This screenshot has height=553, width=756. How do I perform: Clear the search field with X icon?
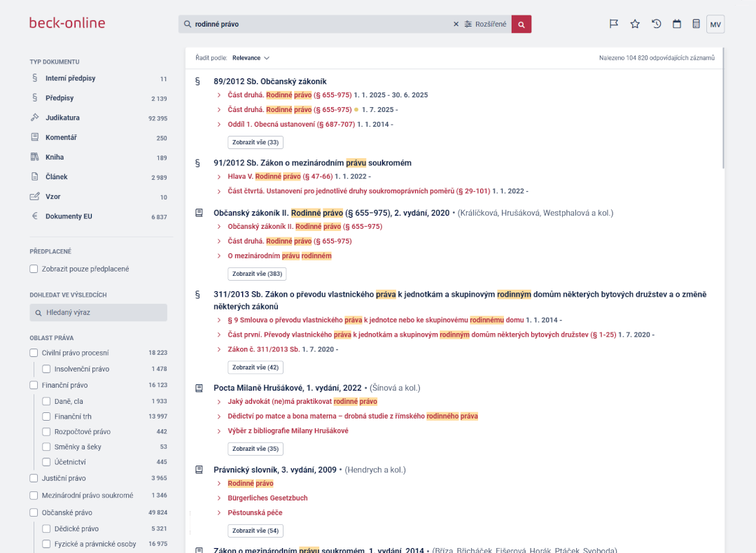[x=456, y=24]
